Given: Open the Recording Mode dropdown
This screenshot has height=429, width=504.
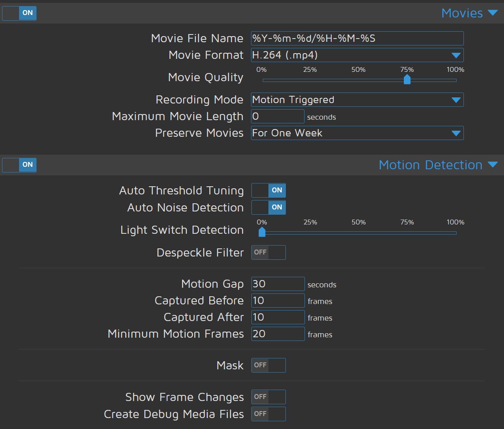Looking at the screenshot, I should [457, 99].
